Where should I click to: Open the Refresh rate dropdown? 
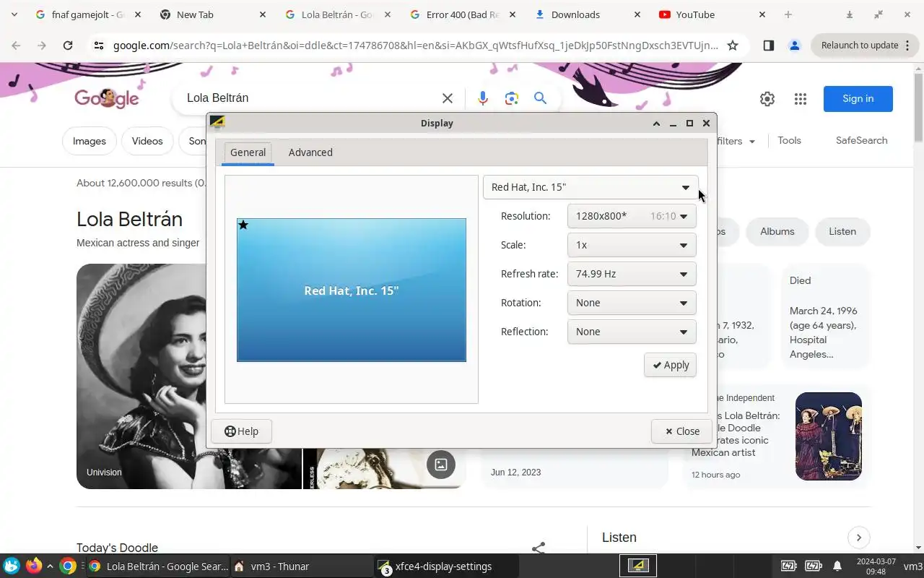pos(632,274)
